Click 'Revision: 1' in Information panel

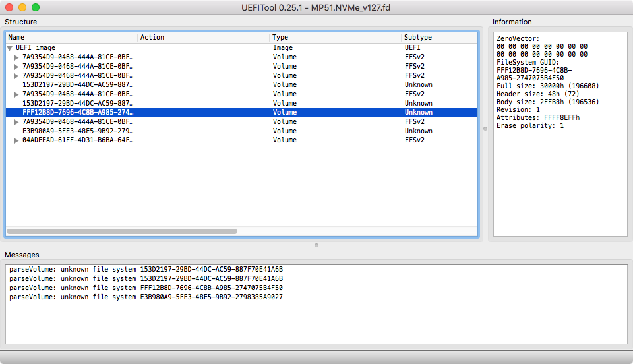coord(518,109)
